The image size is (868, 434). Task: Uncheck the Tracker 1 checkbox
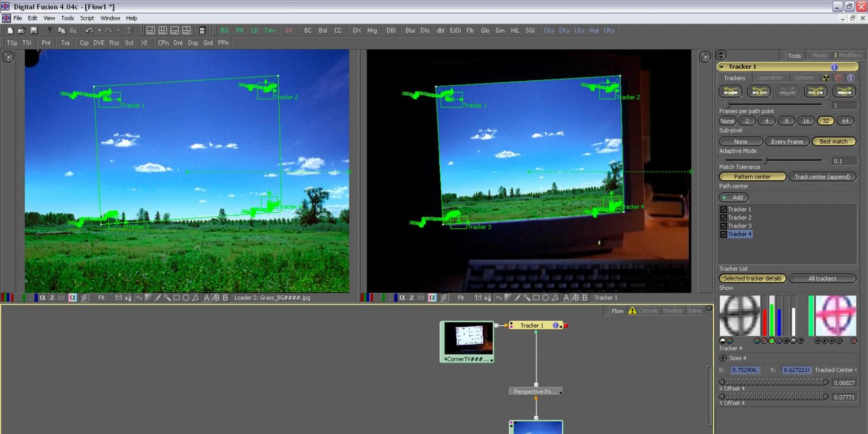pyautogui.click(x=724, y=209)
